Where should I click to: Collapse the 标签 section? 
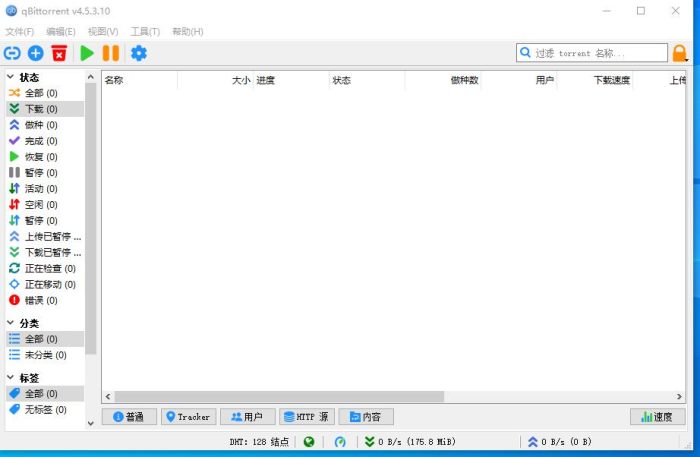[11, 378]
